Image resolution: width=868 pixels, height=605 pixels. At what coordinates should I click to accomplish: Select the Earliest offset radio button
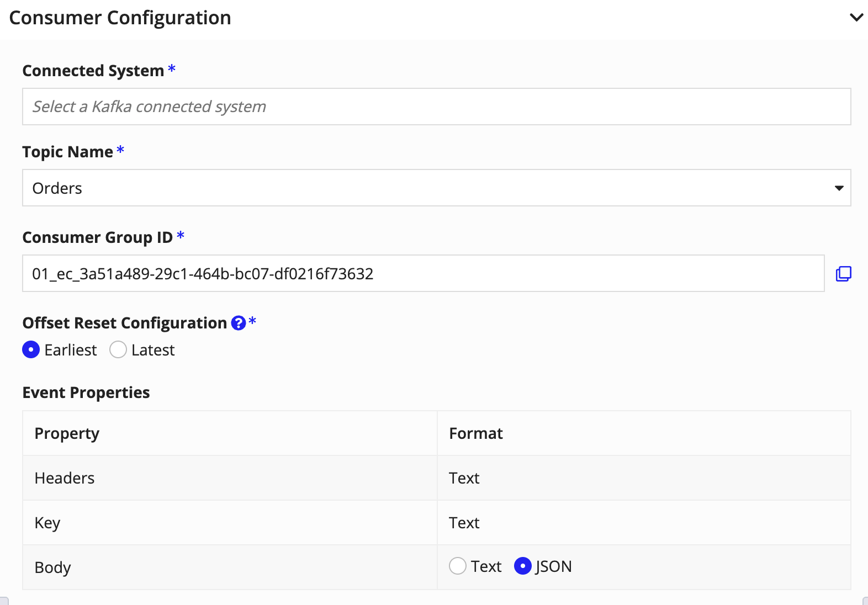(x=31, y=349)
